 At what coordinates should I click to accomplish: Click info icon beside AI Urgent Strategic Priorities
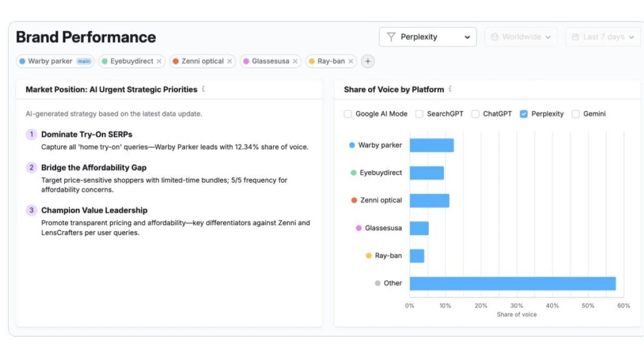click(203, 89)
